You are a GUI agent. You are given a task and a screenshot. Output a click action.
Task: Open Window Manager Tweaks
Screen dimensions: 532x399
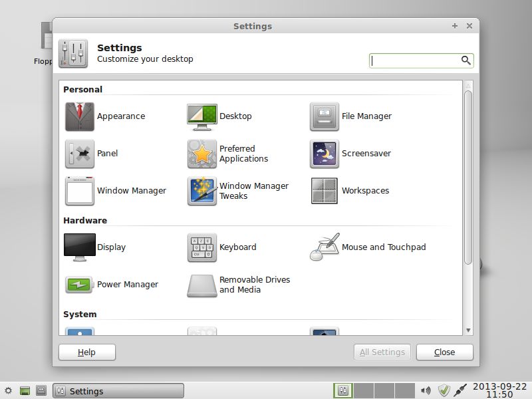[201, 191]
